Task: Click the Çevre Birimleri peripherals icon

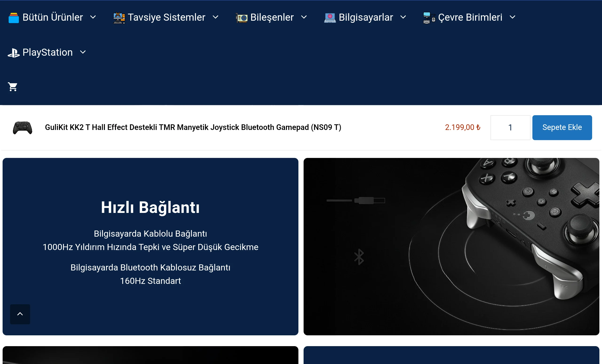Action: coord(429,18)
